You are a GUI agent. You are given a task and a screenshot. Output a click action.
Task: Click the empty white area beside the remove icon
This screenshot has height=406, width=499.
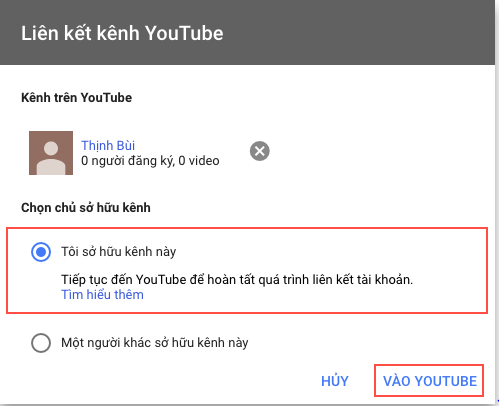click(367, 152)
